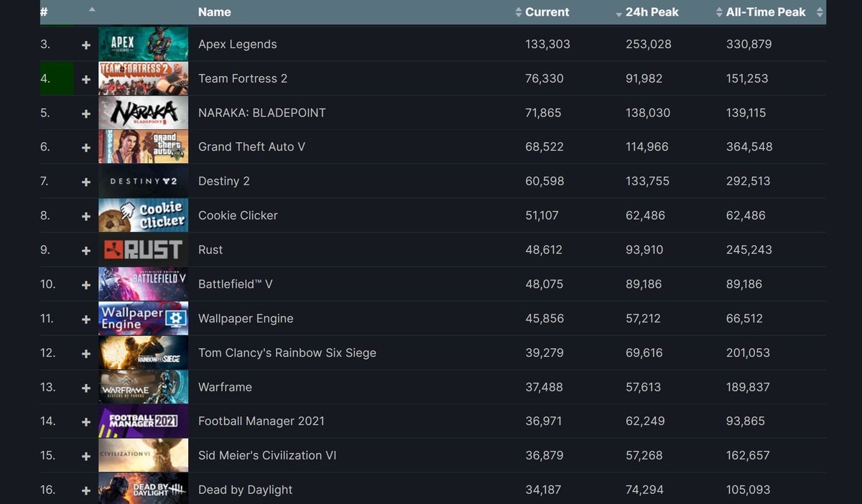Screen dimensions: 862x504
Task: Expand the Battlefield V plus icon
Action: [x=86, y=285]
